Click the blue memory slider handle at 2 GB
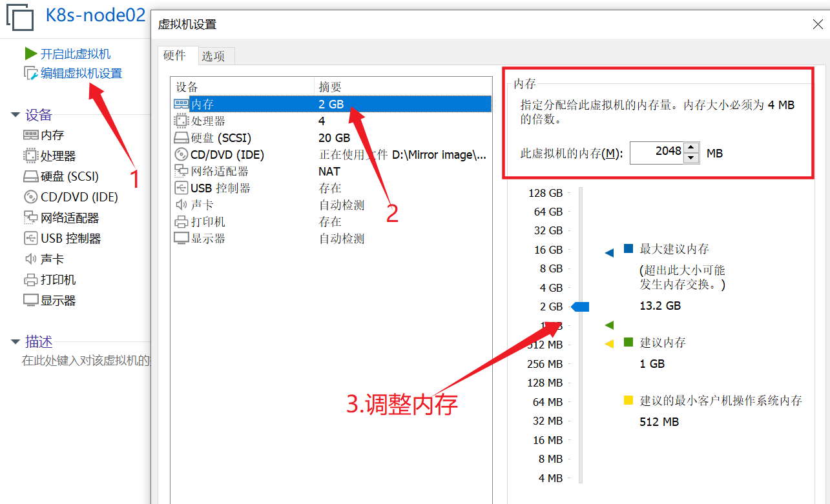 click(x=581, y=307)
